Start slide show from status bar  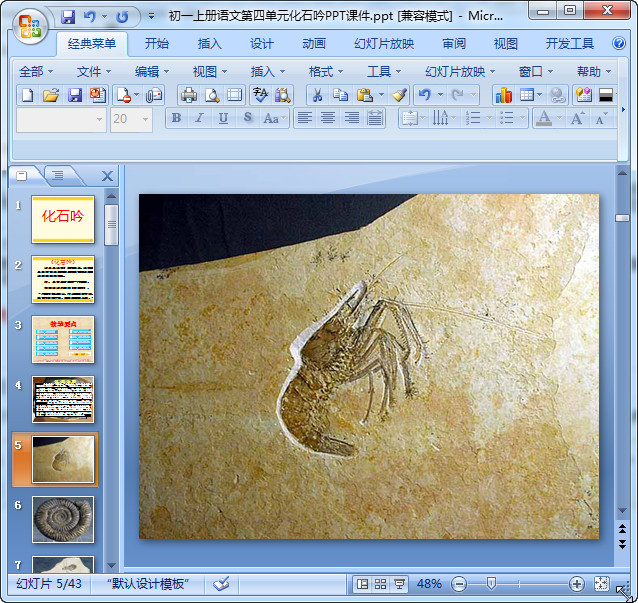click(399, 584)
